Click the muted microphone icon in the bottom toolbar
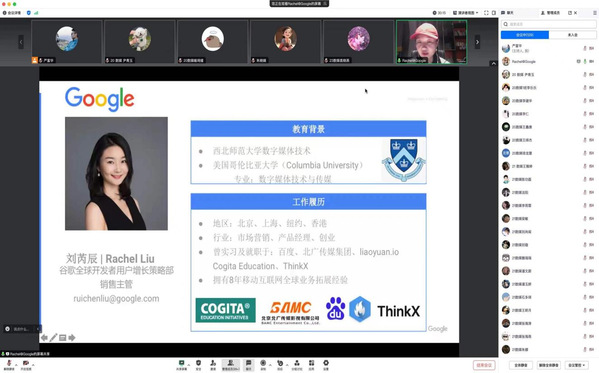 point(9,363)
